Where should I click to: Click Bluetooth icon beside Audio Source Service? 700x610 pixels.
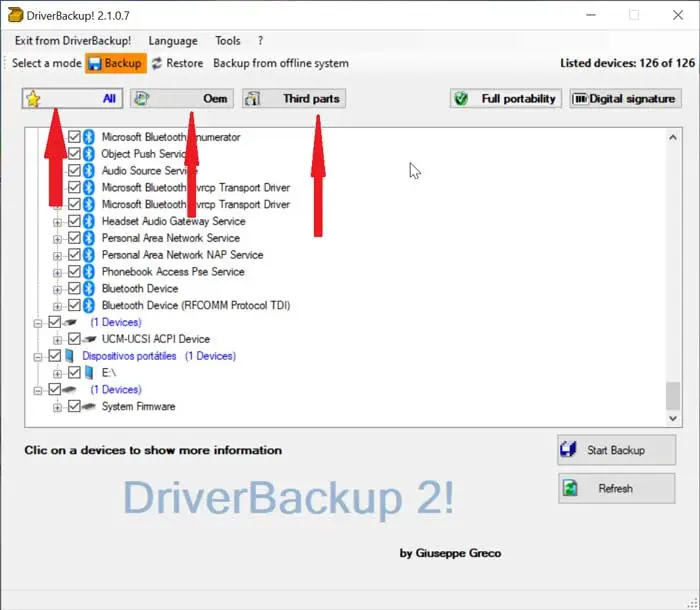tap(89, 171)
